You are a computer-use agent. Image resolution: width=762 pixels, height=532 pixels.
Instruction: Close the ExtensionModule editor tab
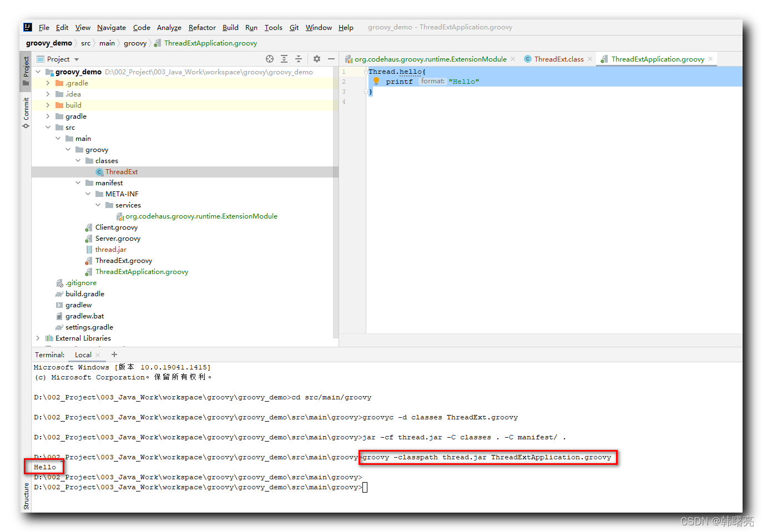point(513,59)
